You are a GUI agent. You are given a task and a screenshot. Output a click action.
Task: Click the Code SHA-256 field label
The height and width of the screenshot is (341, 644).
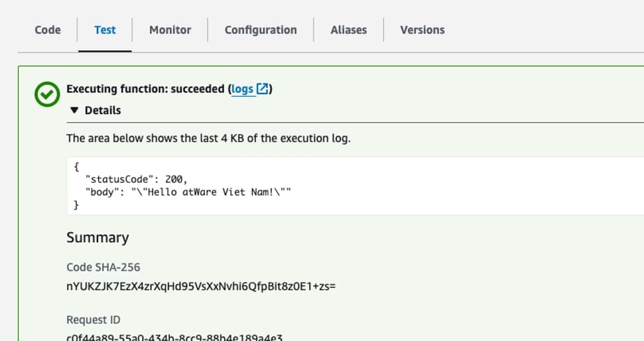pyautogui.click(x=103, y=267)
